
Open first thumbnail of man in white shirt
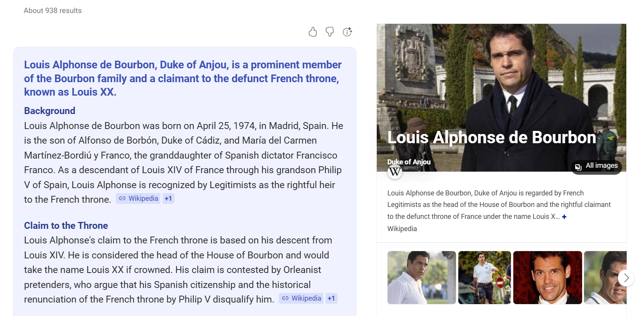click(x=421, y=278)
